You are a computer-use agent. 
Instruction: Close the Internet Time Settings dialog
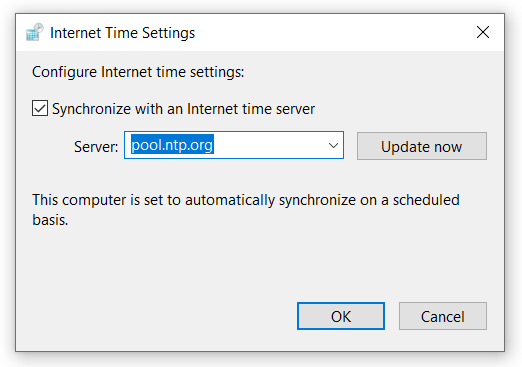tap(483, 32)
